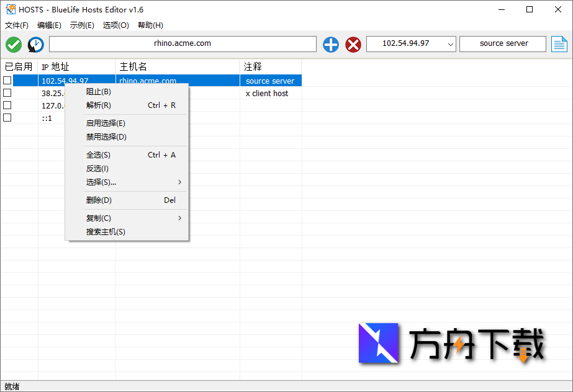This screenshot has width=573, height=392.
Task: Check the box on the 38.25 entry row
Action: click(7, 92)
